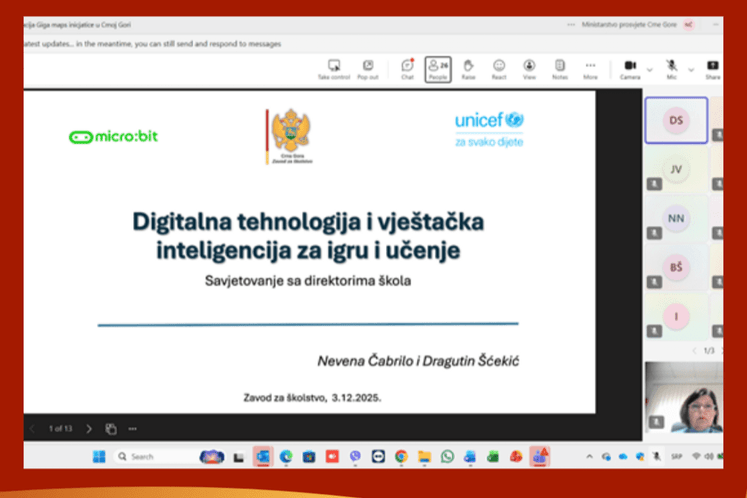Pop out the shared presentation
This screenshot has height=498, width=747.
(367, 68)
